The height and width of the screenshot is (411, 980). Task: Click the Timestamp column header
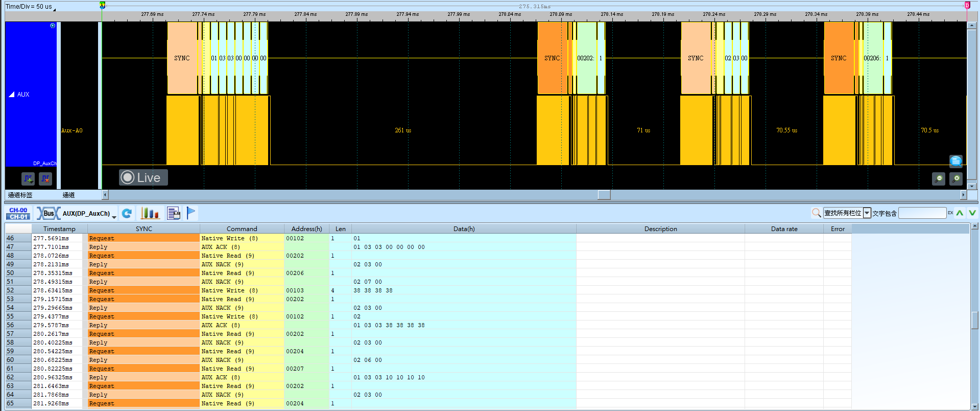(59, 229)
